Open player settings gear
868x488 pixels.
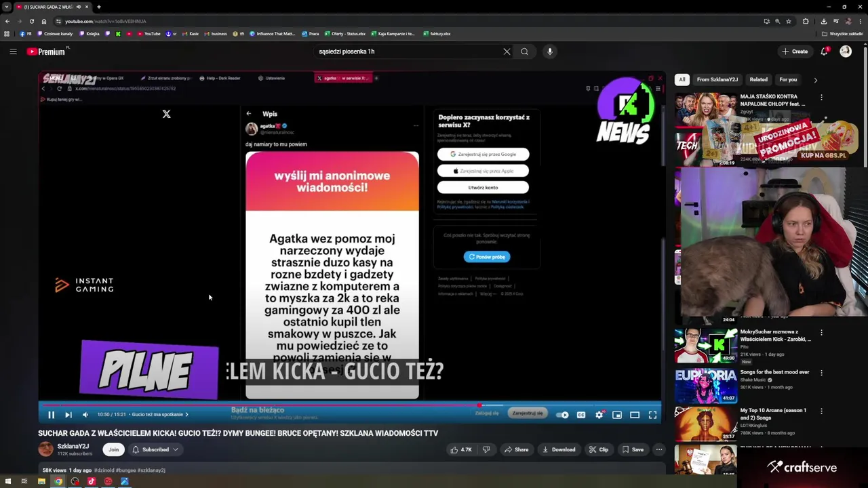(x=599, y=415)
